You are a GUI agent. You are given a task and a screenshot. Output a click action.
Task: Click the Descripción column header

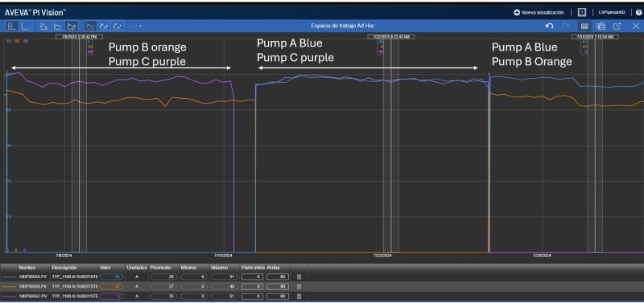click(64, 268)
